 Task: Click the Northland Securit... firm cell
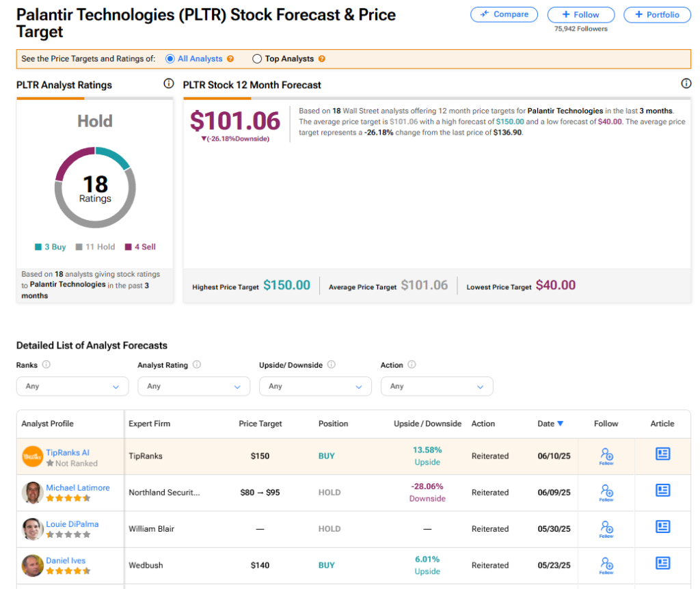[164, 493]
